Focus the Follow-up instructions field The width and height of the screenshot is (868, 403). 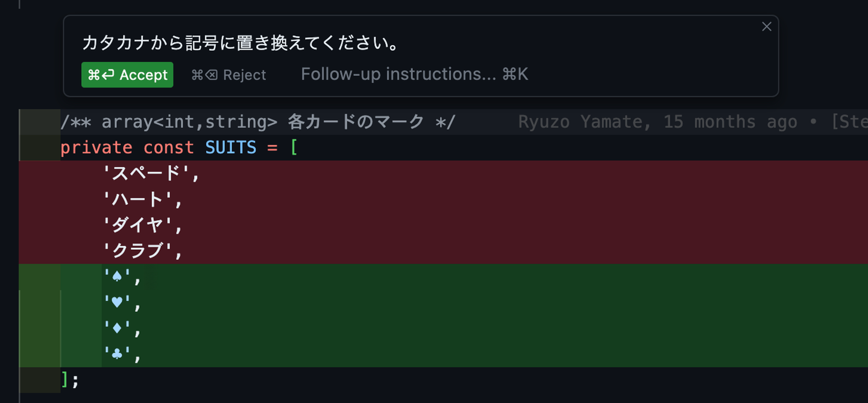pos(414,74)
